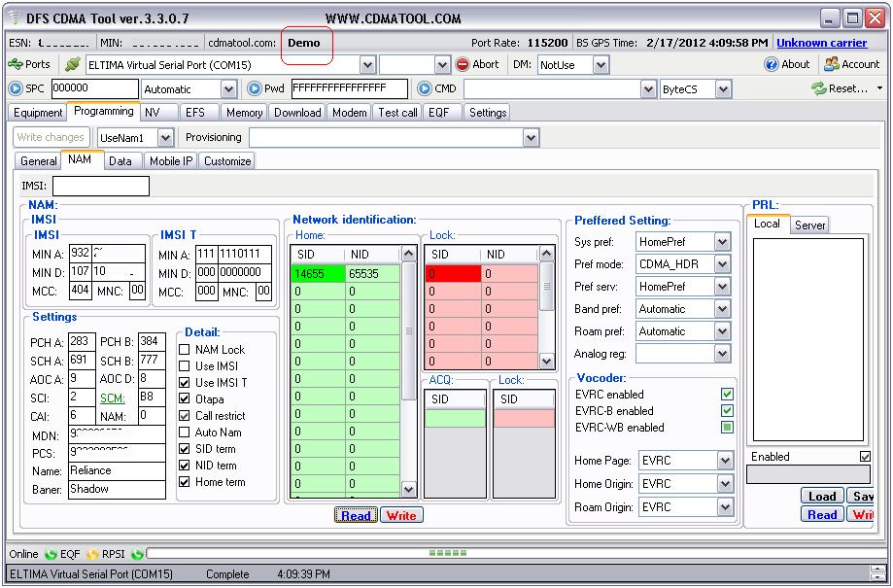Toggle the EVRC-WB enabled checkbox
Viewport: 893px width, 588px height.
pyautogui.click(x=727, y=428)
